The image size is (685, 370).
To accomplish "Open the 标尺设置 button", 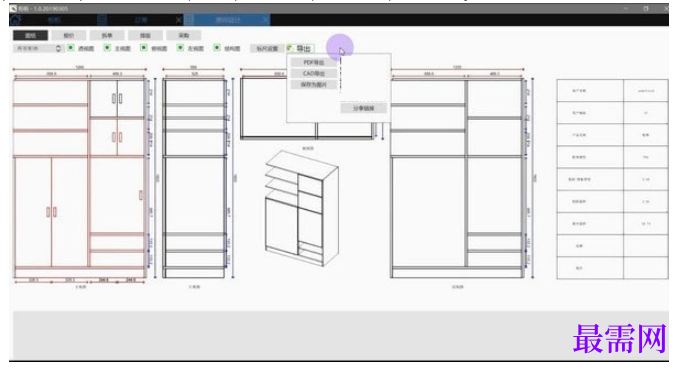I will pos(267,48).
